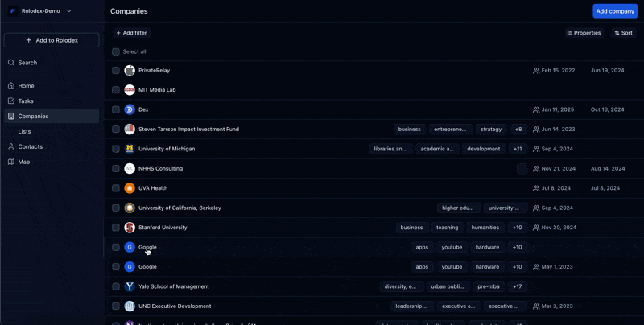
Task: Click the UVA Health orange logo
Action: pos(130,188)
